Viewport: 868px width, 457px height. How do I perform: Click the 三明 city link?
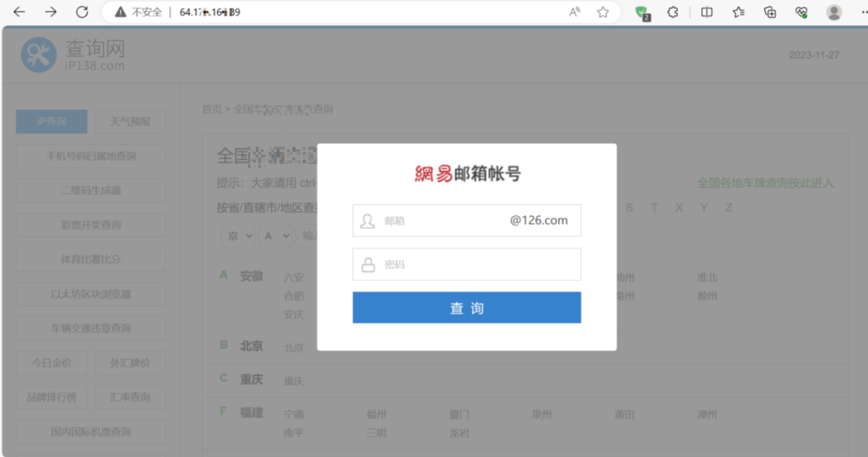[x=376, y=433]
